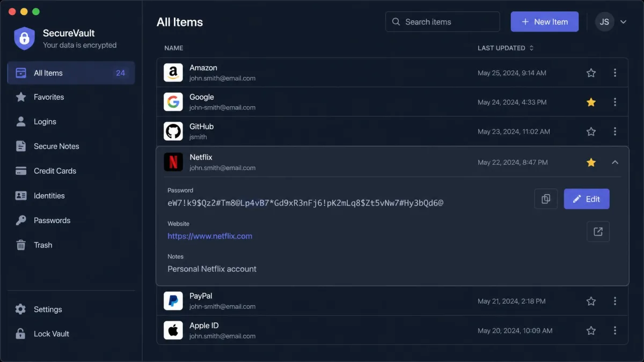Screen dimensions: 644x362
Task: Open the Passwords section
Action: (71, 220)
